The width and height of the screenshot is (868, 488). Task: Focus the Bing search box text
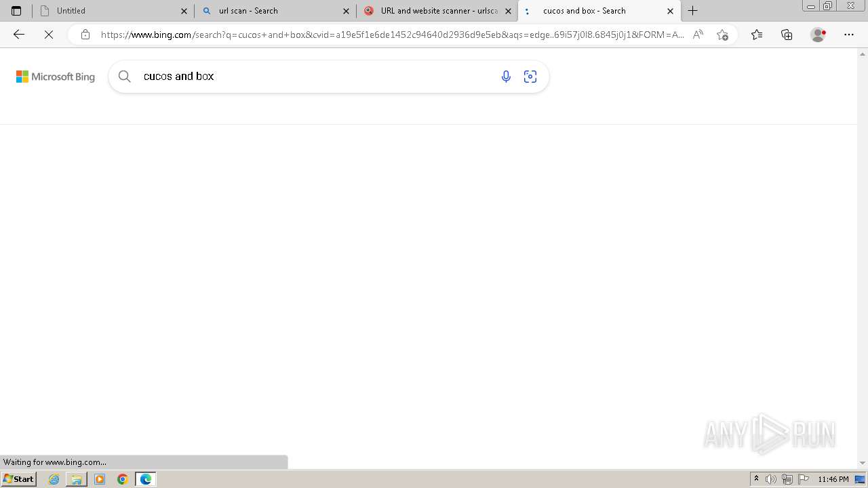coord(179,76)
